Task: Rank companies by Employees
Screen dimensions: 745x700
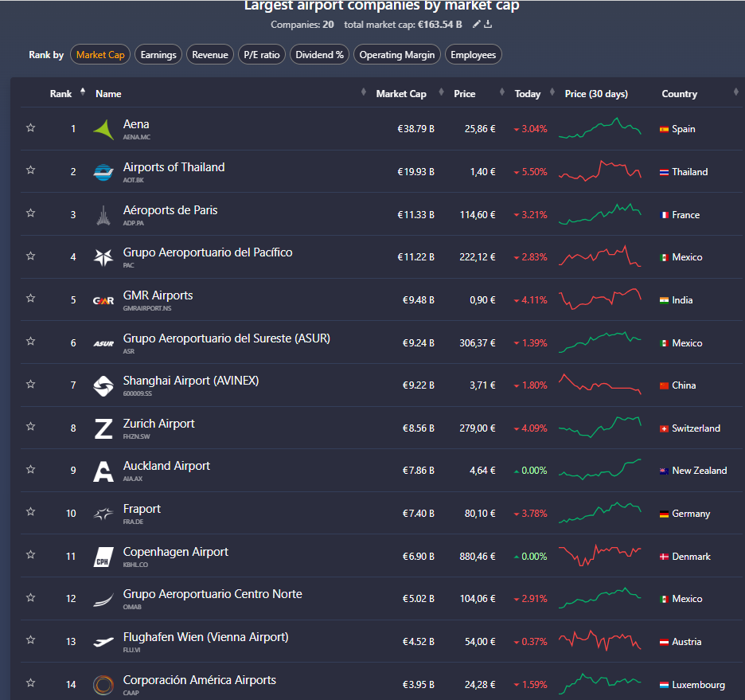Action: (474, 55)
